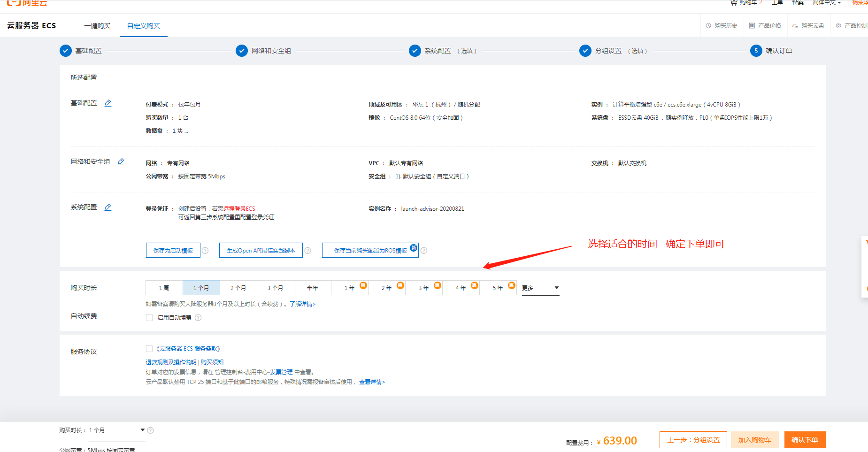Open help icon next to 启用自动续费

tap(198, 318)
